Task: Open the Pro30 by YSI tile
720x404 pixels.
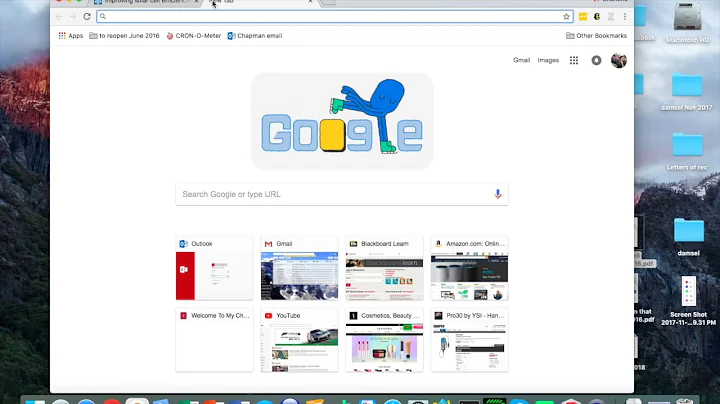Action: pos(469,340)
